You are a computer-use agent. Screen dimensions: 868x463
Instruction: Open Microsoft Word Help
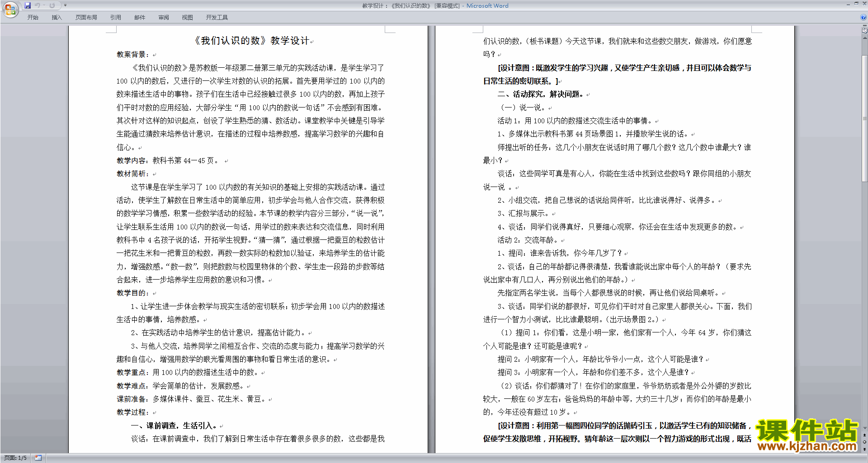tap(863, 17)
